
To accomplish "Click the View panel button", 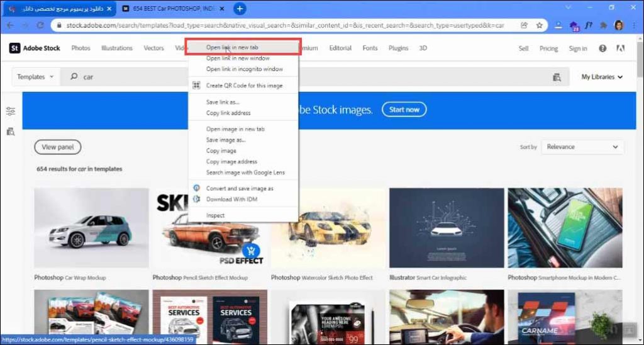I will click(x=58, y=147).
